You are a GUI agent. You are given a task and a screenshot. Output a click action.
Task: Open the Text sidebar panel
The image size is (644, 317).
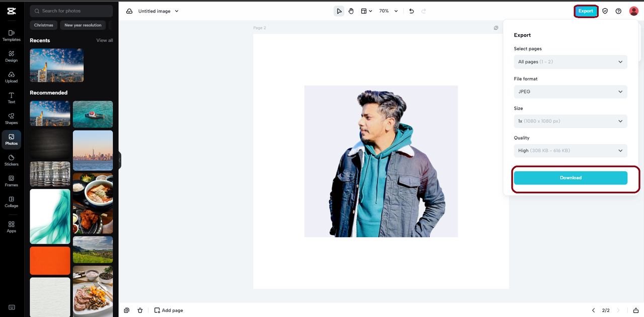click(12, 98)
